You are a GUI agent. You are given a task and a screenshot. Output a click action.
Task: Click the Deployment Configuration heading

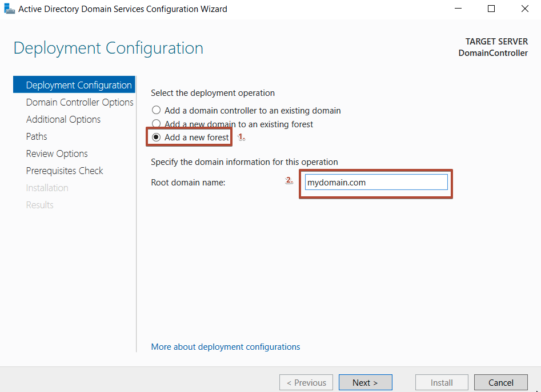pos(108,48)
